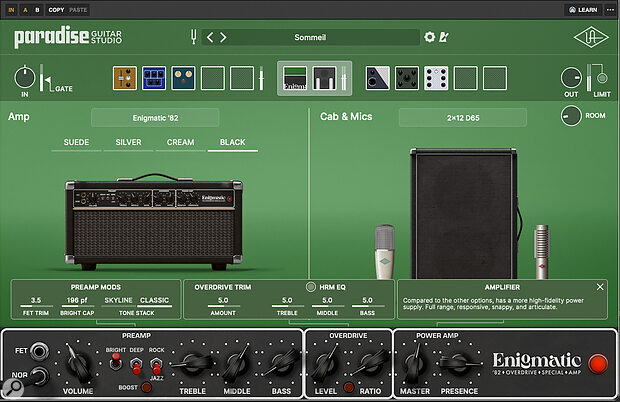The width and height of the screenshot is (620, 402).
Task: Click the PRESENCE knob
Action: [459, 363]
